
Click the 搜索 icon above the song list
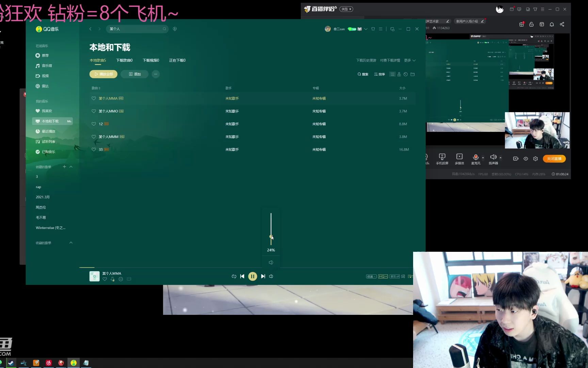point(363,74)
